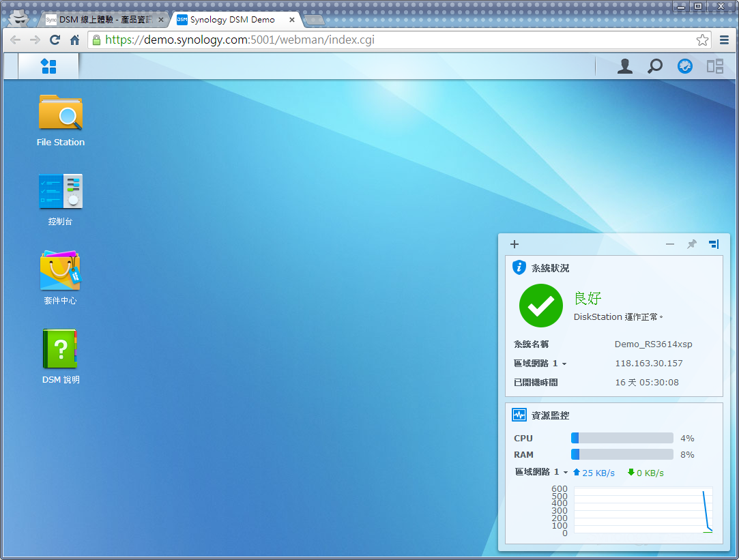Click the address bar URL
Viewport: 739px width, 560px height.
240,40
